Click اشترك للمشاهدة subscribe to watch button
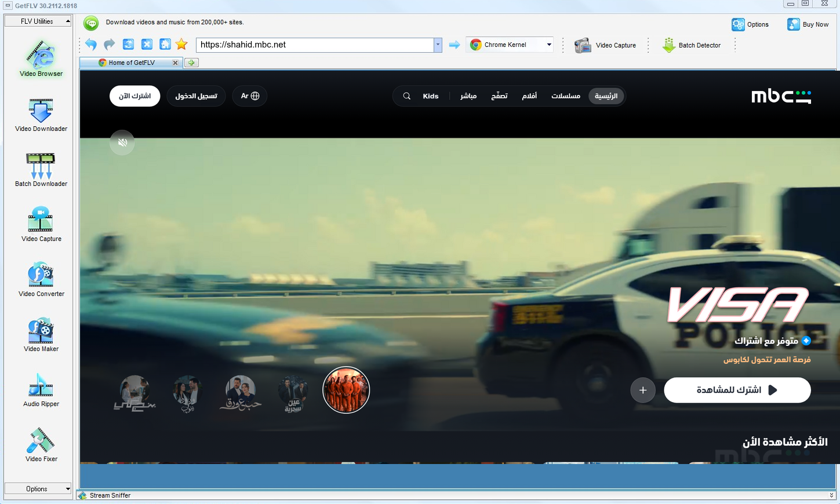 737,390
